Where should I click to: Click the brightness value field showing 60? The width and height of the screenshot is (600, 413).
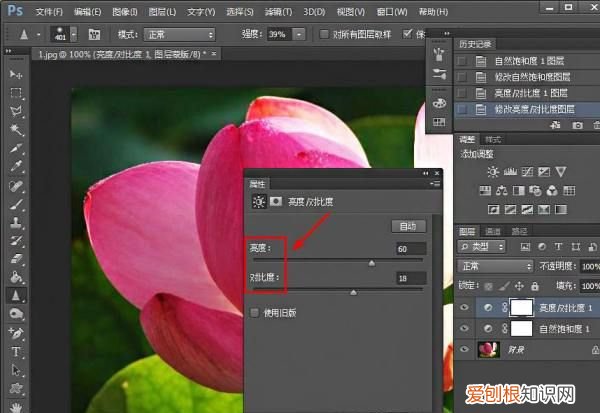click(x=411, y=249)
